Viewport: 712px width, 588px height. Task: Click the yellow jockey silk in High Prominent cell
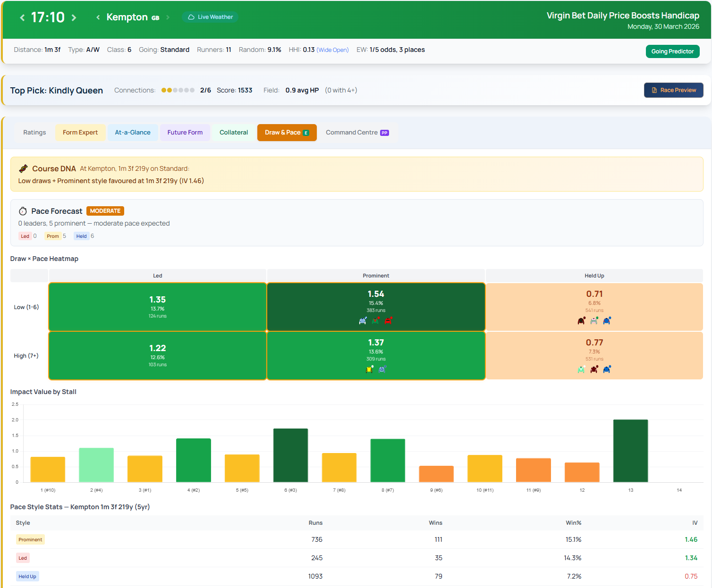click(x=369, y=369)
